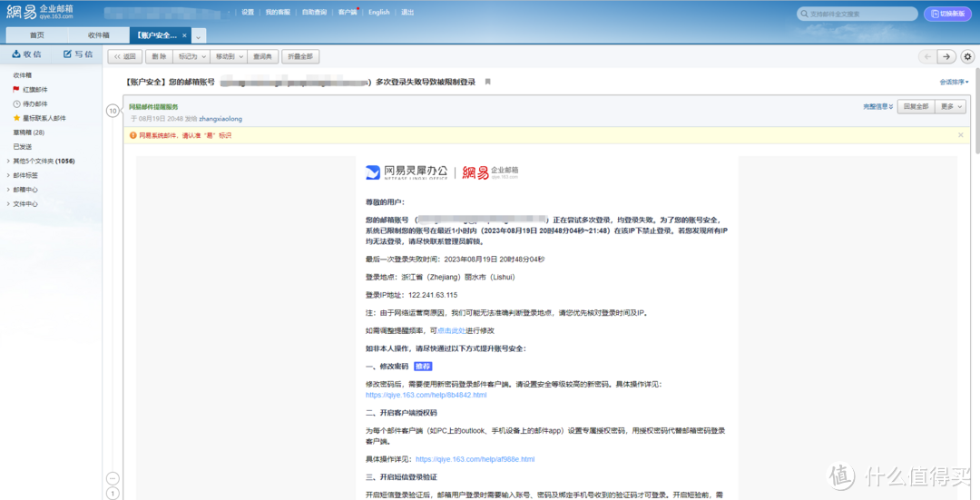This screenshot has height=500, width=980.
Task: Expand 其他5个文件夹 folder group
Action: 41,162
